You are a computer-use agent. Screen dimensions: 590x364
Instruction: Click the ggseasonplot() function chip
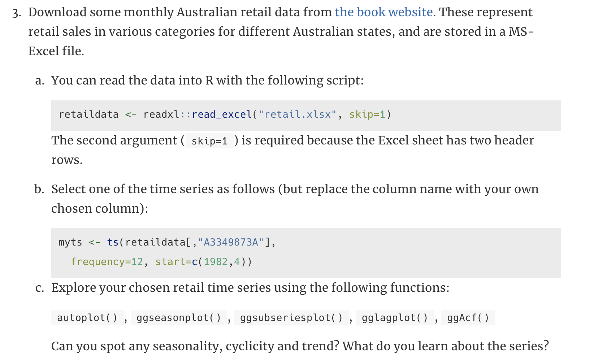tap(179, 318)
